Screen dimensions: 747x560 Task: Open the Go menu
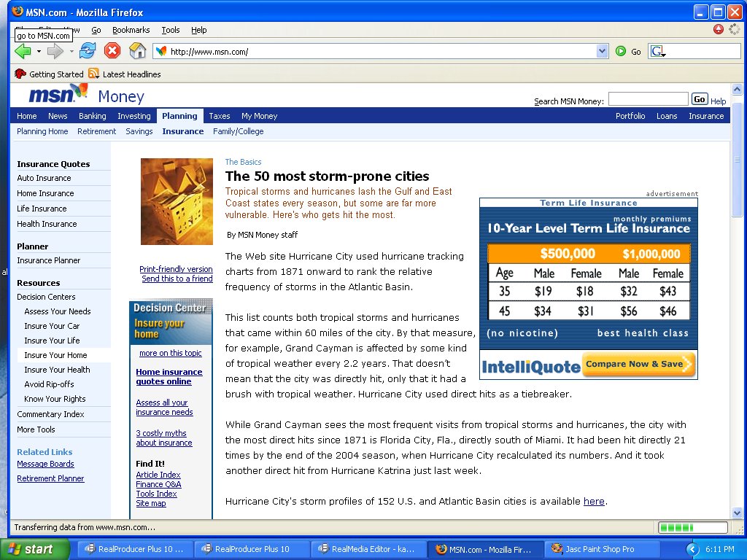click(96, 30)
